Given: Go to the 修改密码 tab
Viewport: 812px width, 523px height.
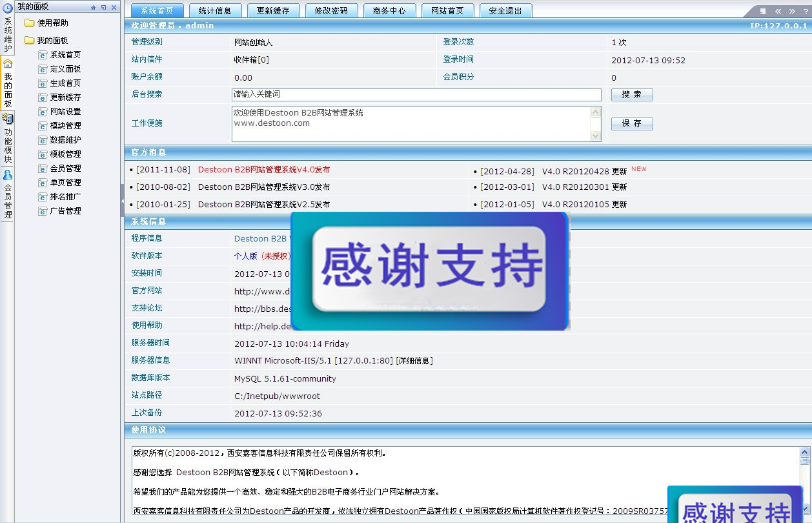Looking at the screenshot, I should coord(331,11).
